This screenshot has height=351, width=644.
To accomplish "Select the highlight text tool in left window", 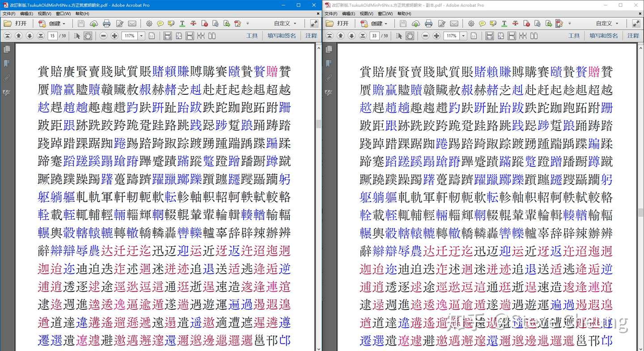I will pyautogui.click(x=171, y=24).
